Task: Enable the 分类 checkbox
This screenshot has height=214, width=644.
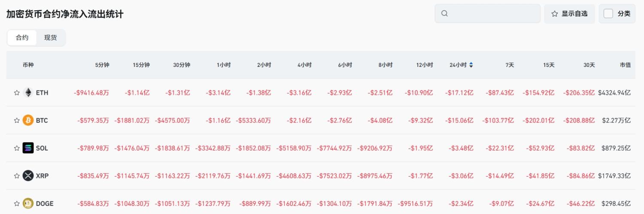Action: (608, 14)
